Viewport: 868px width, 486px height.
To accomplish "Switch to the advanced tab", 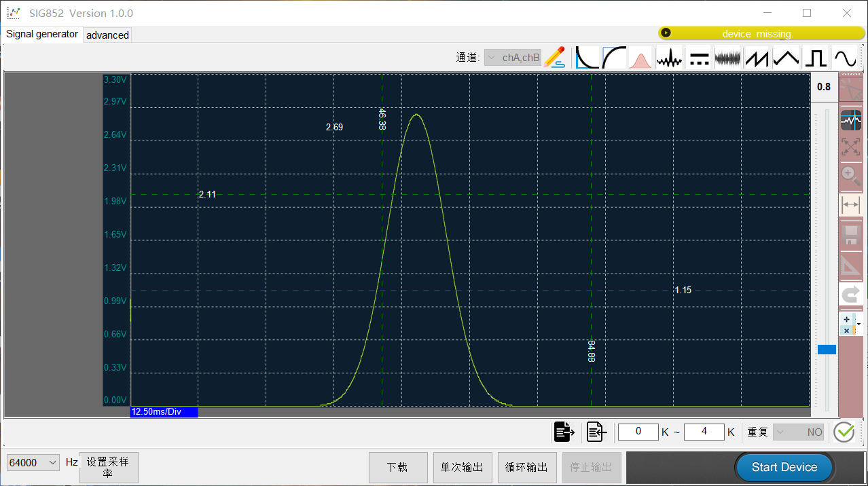I will coord(107,35).
